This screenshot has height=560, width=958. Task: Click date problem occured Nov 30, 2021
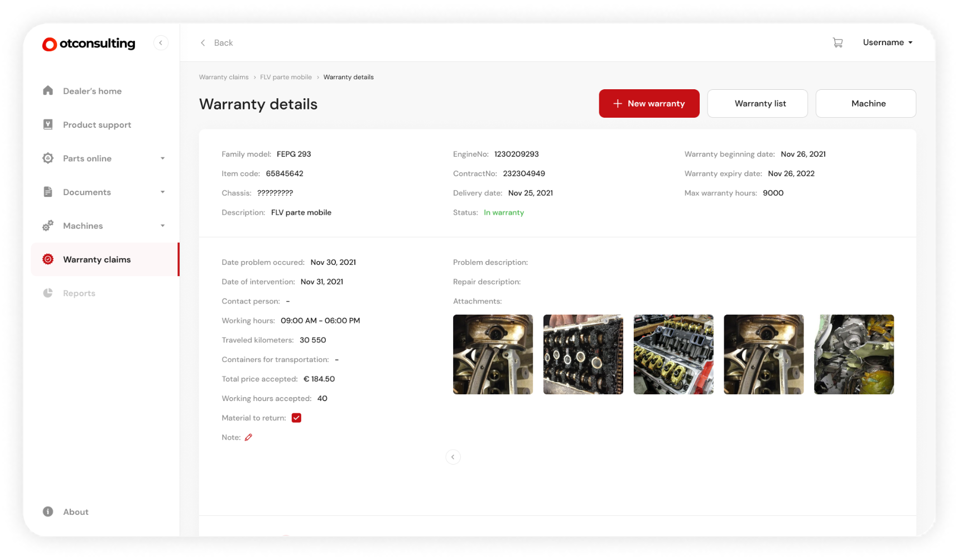(333, 262)
